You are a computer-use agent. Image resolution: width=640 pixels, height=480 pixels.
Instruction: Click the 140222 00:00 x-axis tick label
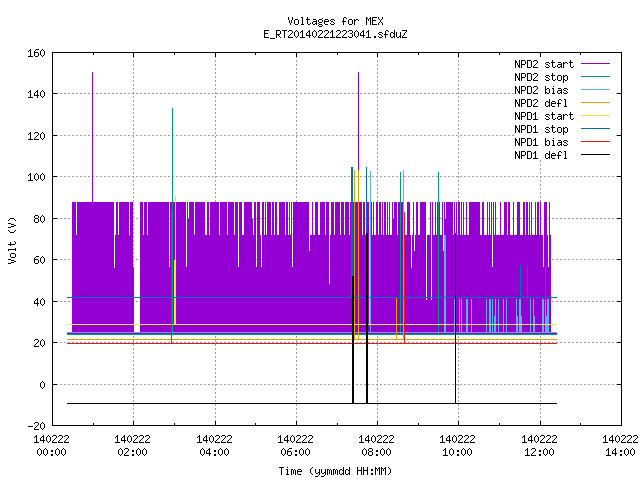coord(51,446)
